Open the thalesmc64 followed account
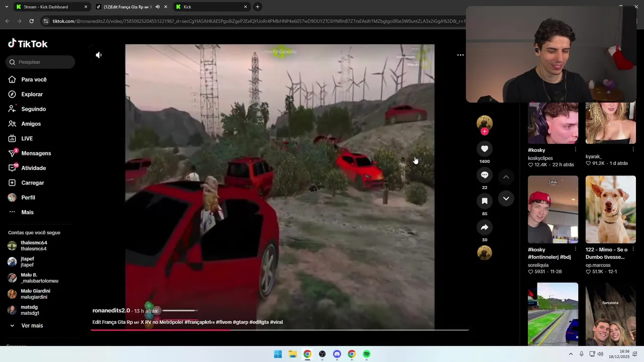The image size is (644, 362). click(28, 246)
